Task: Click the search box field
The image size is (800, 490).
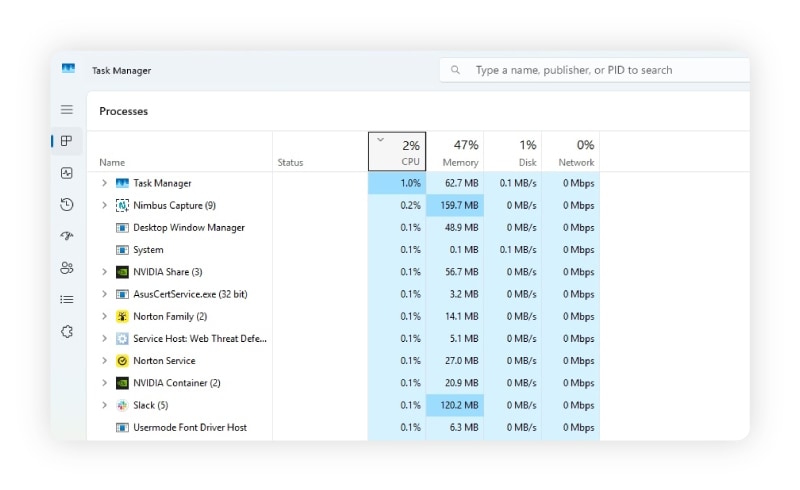Action: [x=600, y=70]
